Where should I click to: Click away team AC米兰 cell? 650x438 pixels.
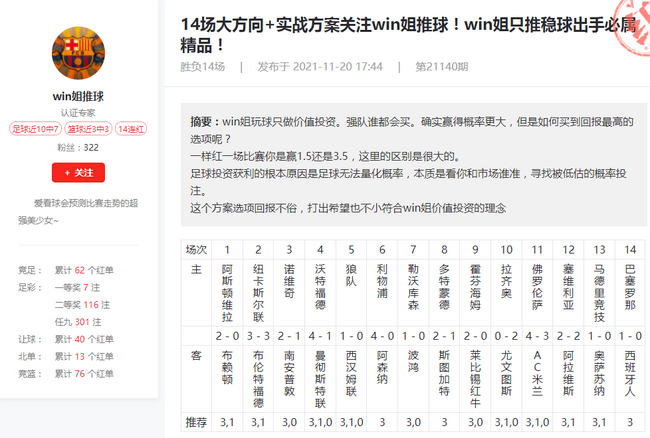click(x=537, y=379)
